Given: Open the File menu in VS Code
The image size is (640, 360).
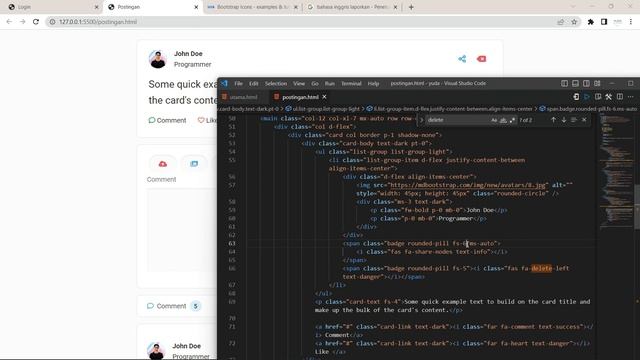Looking at the screenshot, I should [238, 83].
